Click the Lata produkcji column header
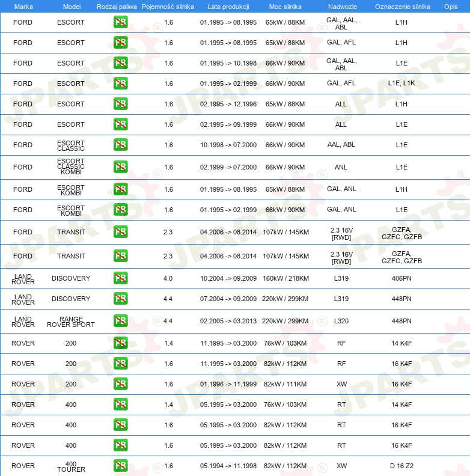This screenshot has height=476, width=470. (x=228, y=7)
